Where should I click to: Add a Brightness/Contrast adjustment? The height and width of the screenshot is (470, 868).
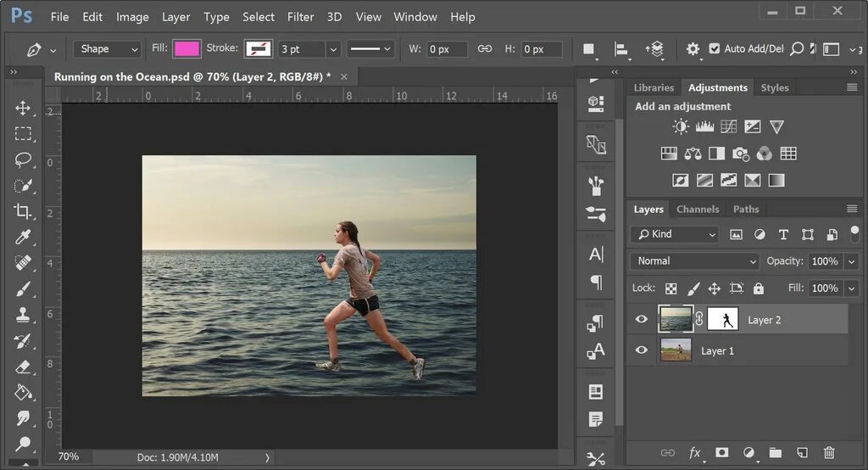tap(681, 127)
